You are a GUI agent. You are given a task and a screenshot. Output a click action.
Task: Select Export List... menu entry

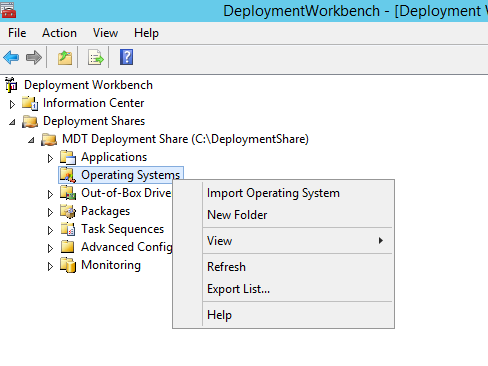pos(238,289)
